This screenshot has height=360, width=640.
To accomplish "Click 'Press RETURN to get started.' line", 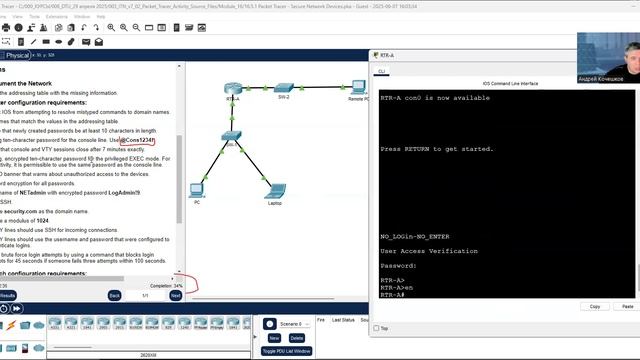I will click(437, 149).
